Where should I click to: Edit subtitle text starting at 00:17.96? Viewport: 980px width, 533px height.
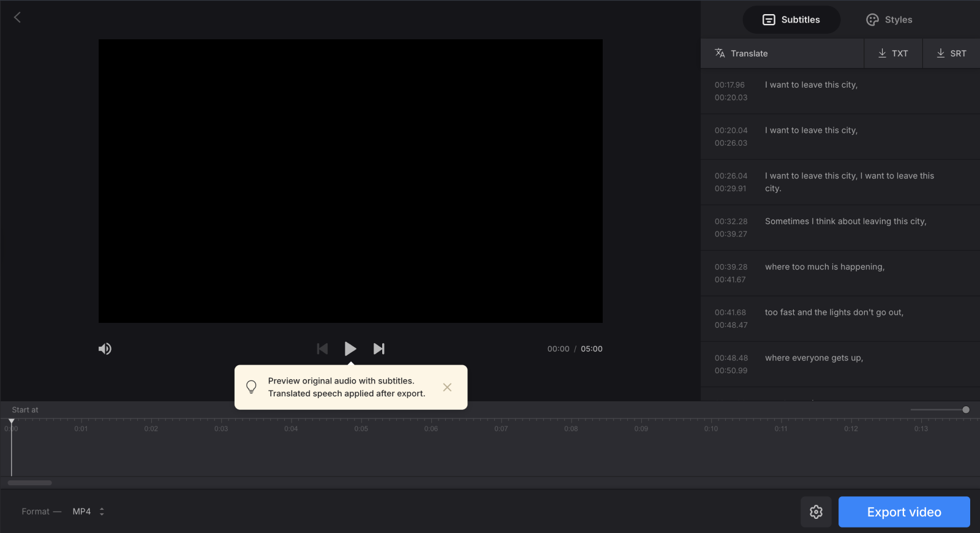click(811, 85)
